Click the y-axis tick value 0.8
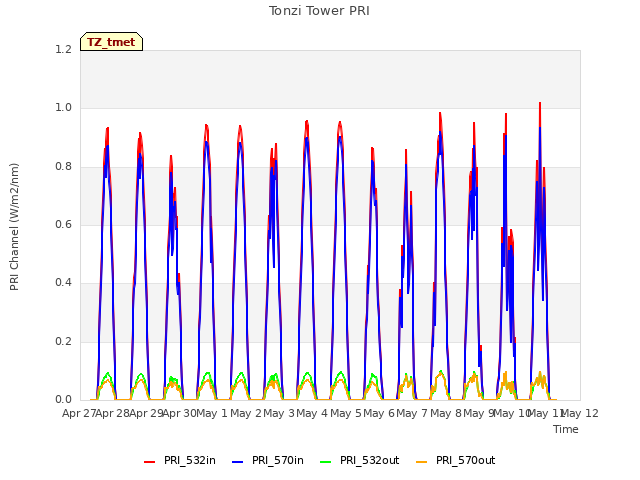640x480 pixels. tap(63, 166)
